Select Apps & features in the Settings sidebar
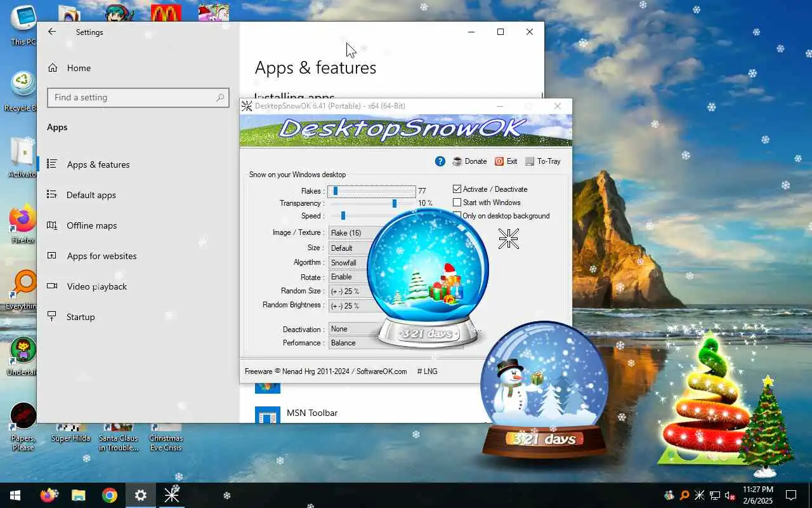 138,164
